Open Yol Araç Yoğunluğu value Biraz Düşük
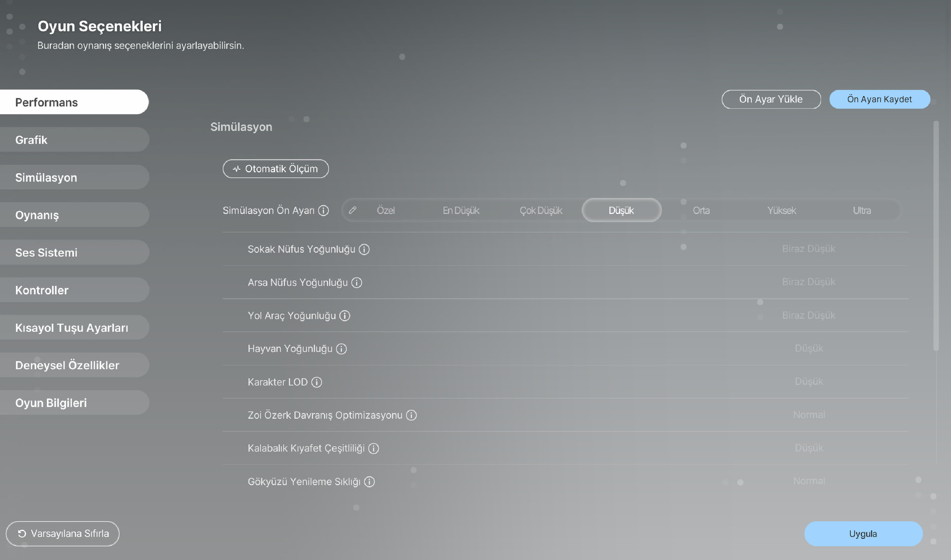The image size is (951, 560). pos(808,315)
